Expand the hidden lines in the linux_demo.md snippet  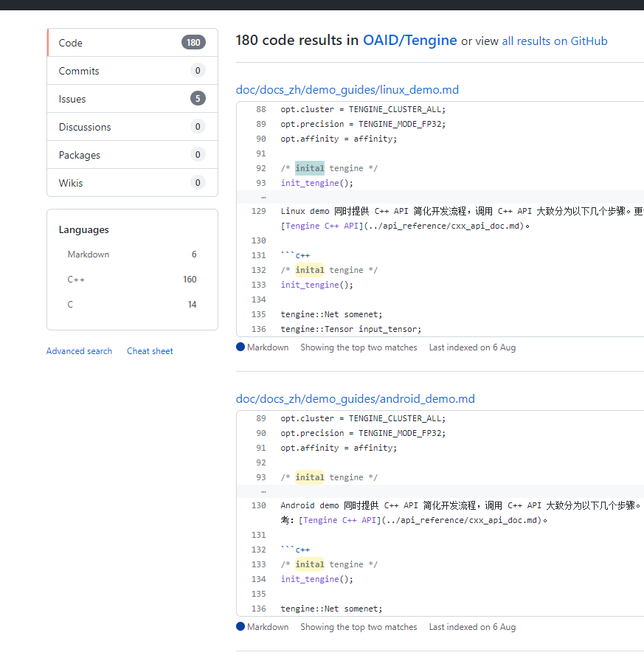tap(263, 197)
